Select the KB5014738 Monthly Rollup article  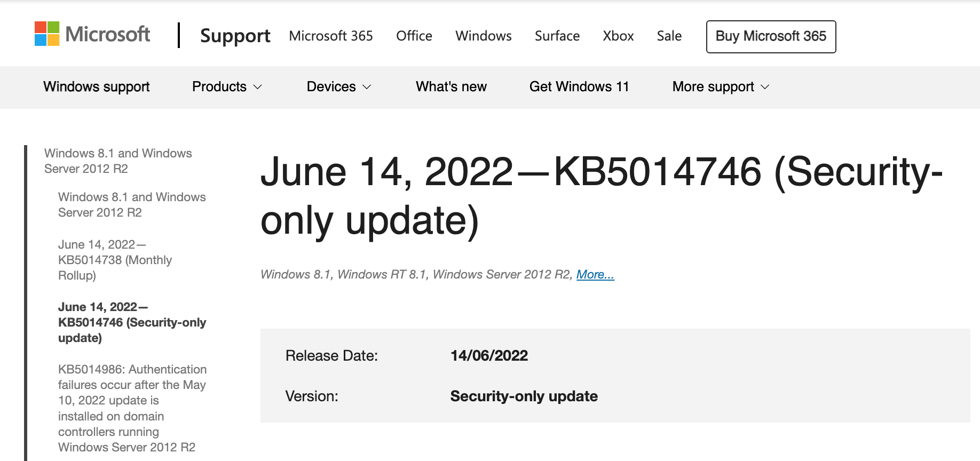(115, 260)
